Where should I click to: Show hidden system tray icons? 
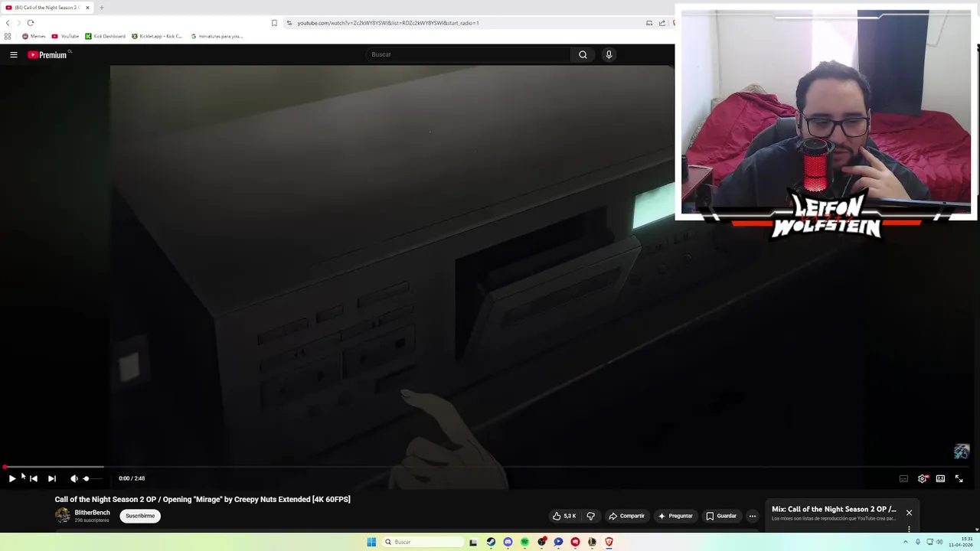[x=905, y=542]
